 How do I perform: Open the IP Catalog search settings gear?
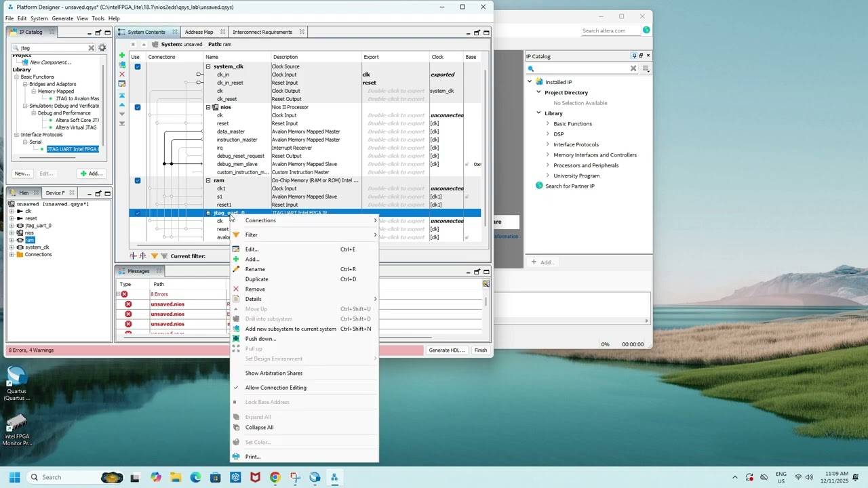point(102,48)
